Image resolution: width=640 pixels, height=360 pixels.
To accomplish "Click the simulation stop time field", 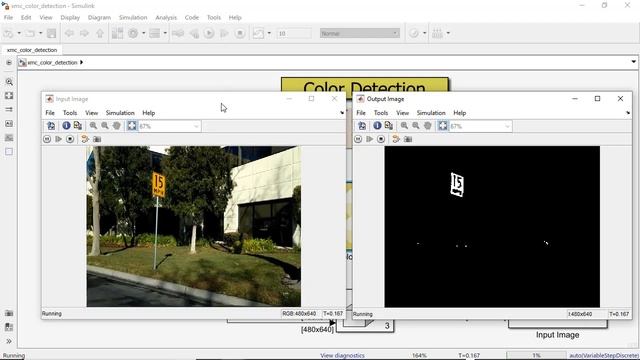I will 294,33.
